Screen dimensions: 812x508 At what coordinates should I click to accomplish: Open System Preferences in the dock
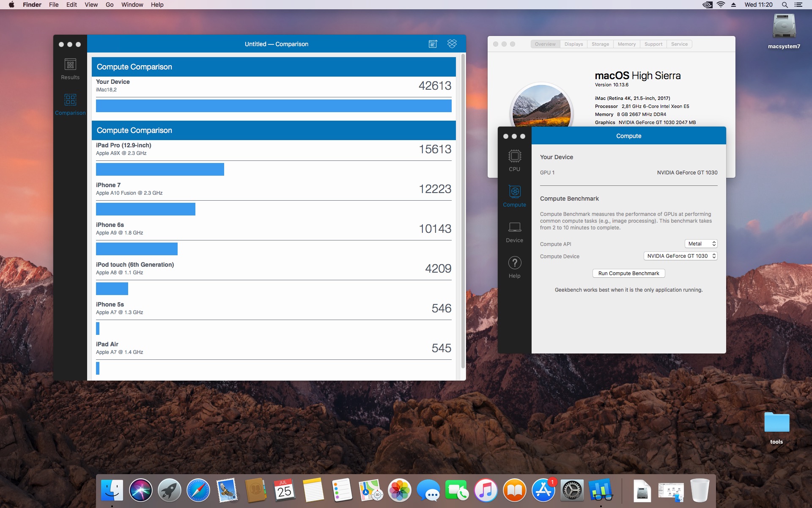[x=572, y=491]
